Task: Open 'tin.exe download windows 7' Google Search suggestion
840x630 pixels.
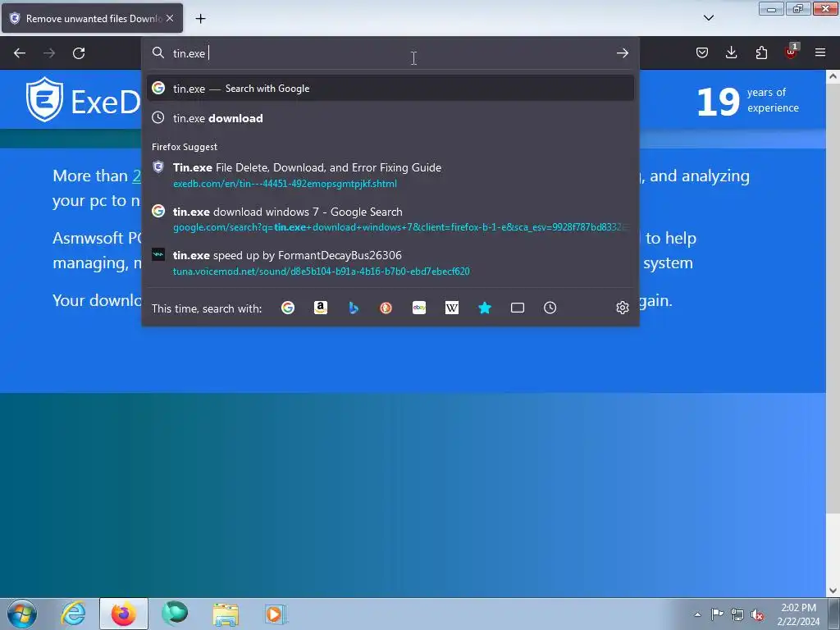Action: point(390,219)
